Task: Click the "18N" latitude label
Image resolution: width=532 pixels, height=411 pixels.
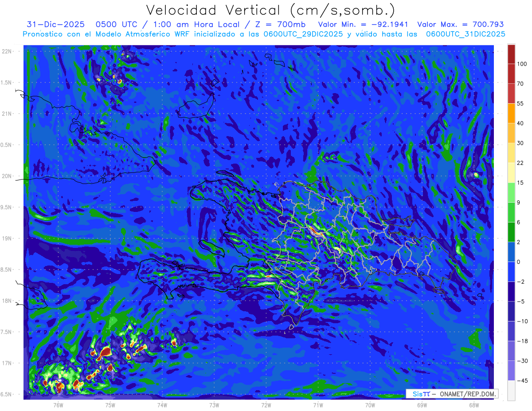Action: [x=7, y=301]
